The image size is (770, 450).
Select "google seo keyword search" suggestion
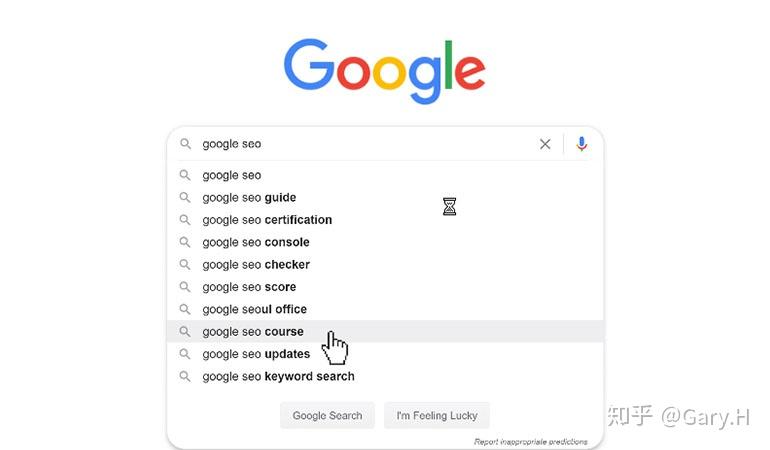pyautogui.click(x=278, y=377)
